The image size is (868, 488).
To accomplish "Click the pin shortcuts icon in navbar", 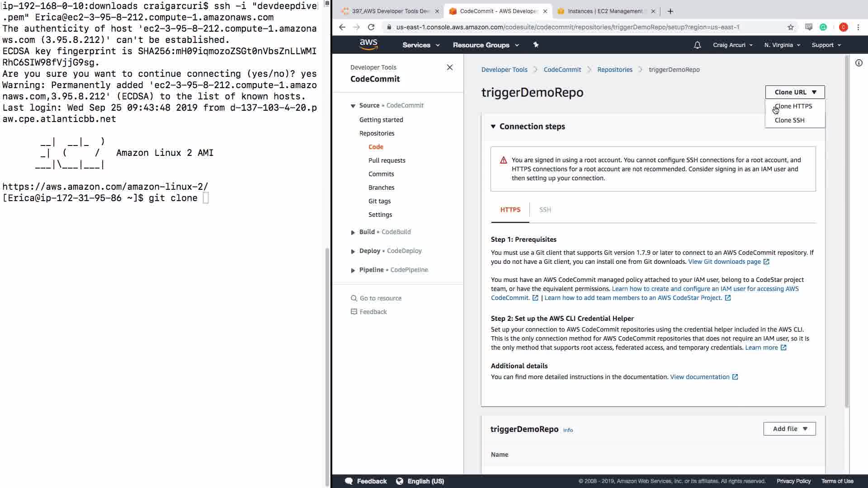I will point(536,45).
